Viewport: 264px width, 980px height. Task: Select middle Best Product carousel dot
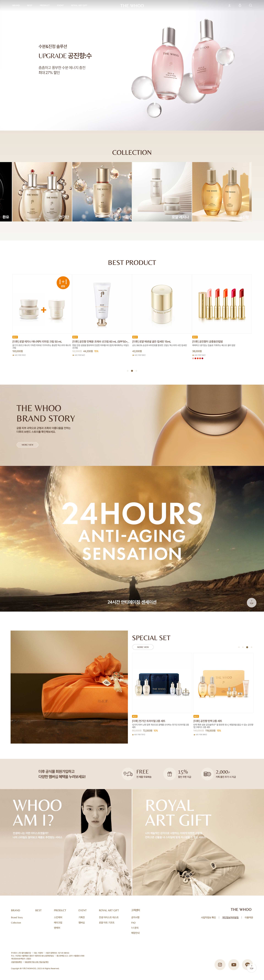(x=132, y=371)
